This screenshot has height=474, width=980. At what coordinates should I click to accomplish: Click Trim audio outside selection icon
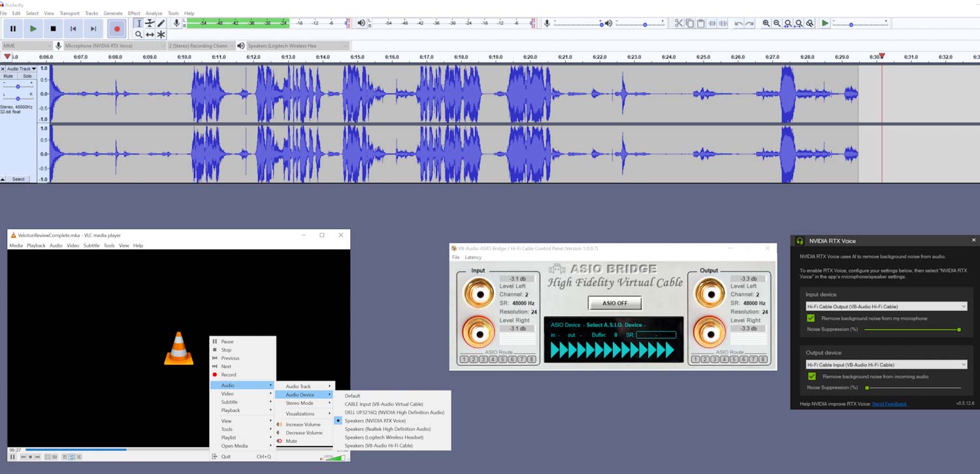point(712,24)
